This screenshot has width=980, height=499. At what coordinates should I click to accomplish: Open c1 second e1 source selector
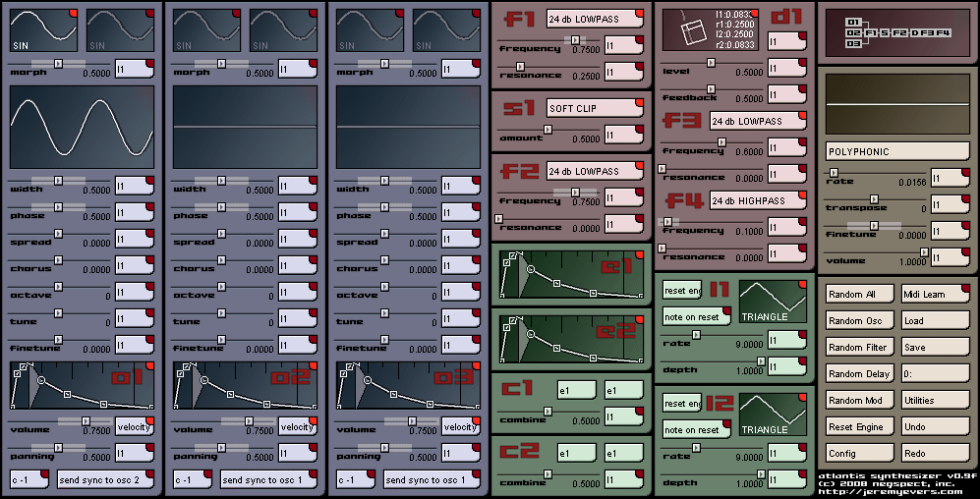click(624, 390)
